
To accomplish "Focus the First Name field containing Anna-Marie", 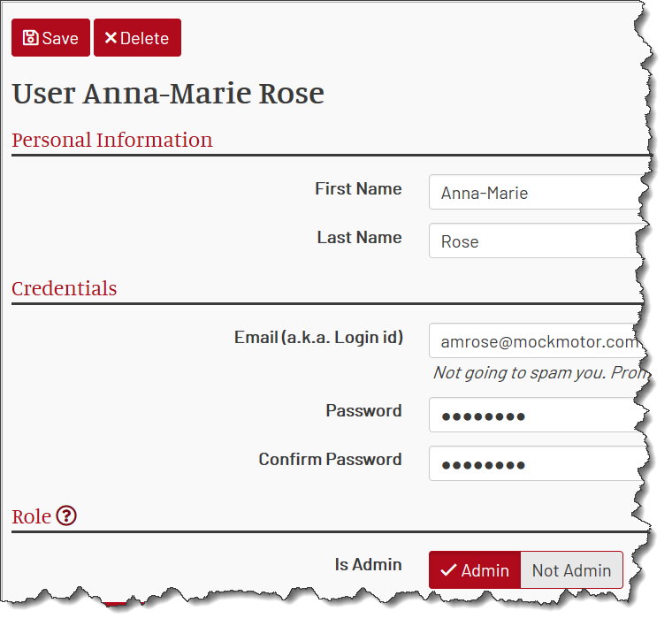I will tap(538, 192).
